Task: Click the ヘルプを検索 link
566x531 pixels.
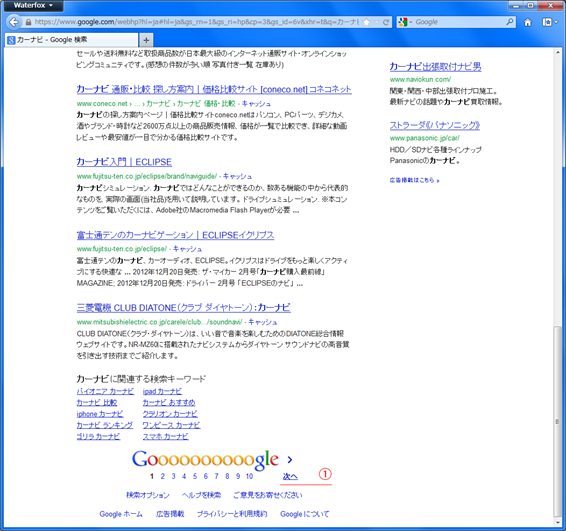Action: click(201, 495)
